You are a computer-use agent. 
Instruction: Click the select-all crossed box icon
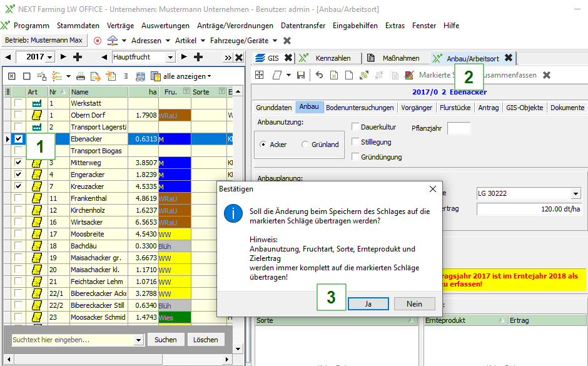click(x=11, y=76)
